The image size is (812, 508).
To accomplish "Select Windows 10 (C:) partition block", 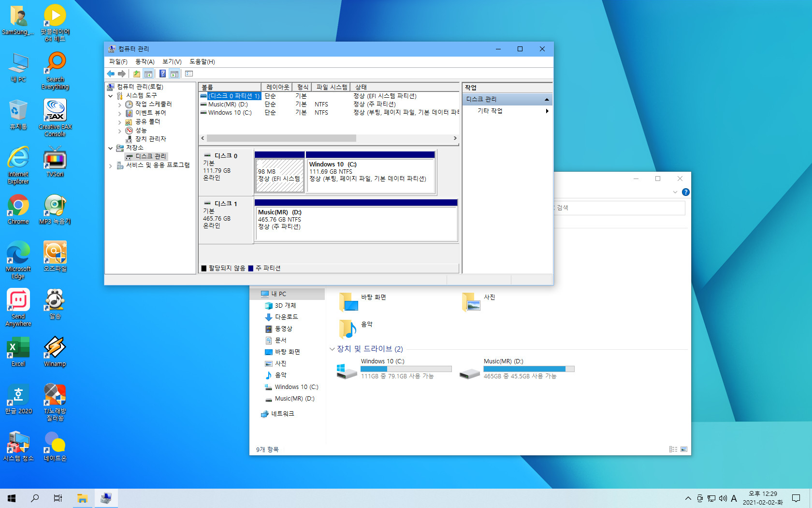I will [x=371, y=172].
